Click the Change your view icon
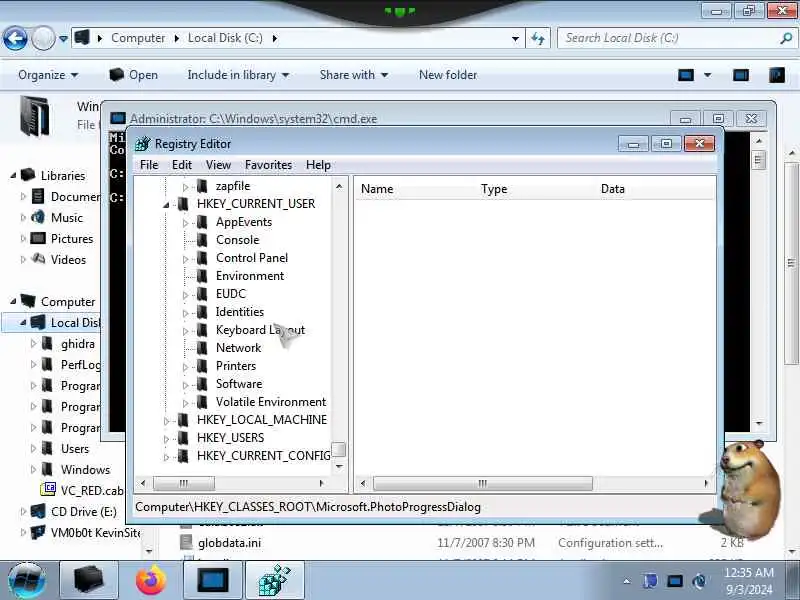Viewport: 800px width, 600px height. (686, 75)
